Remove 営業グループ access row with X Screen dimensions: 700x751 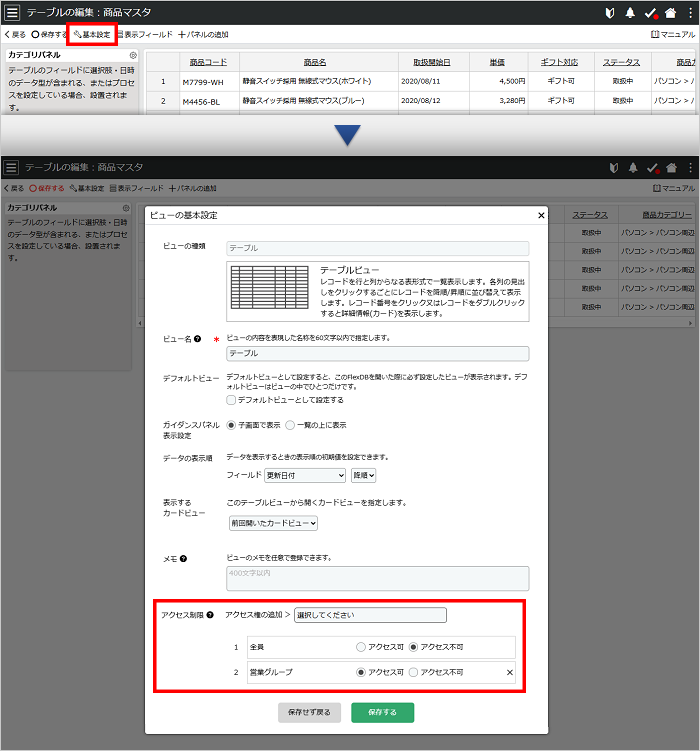(x=510, y=672)
